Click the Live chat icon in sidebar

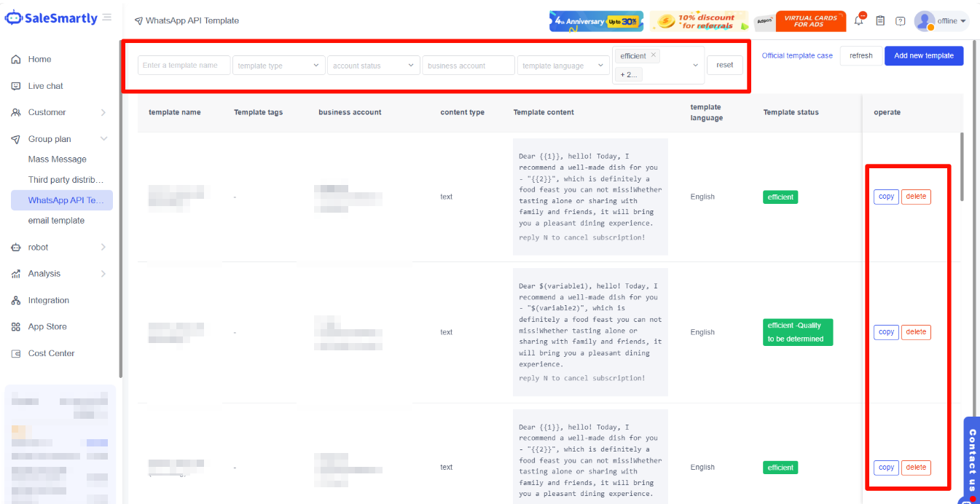click(x=16, y=86)
